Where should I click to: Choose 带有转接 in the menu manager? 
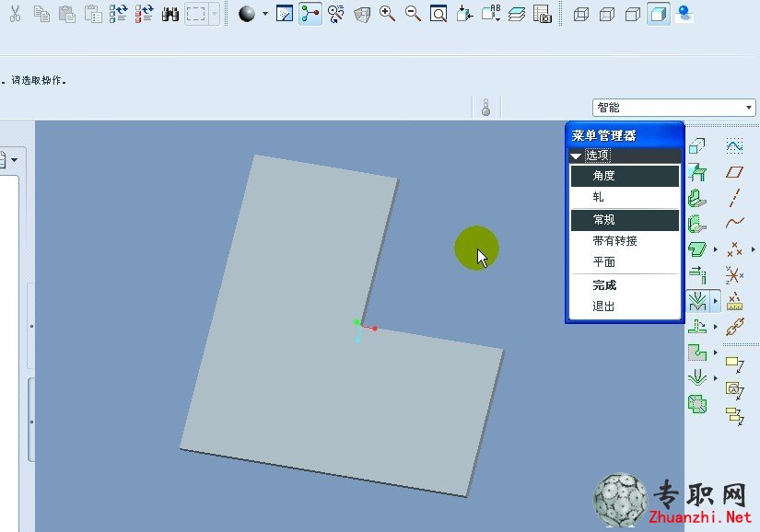[x=625, y=241]
